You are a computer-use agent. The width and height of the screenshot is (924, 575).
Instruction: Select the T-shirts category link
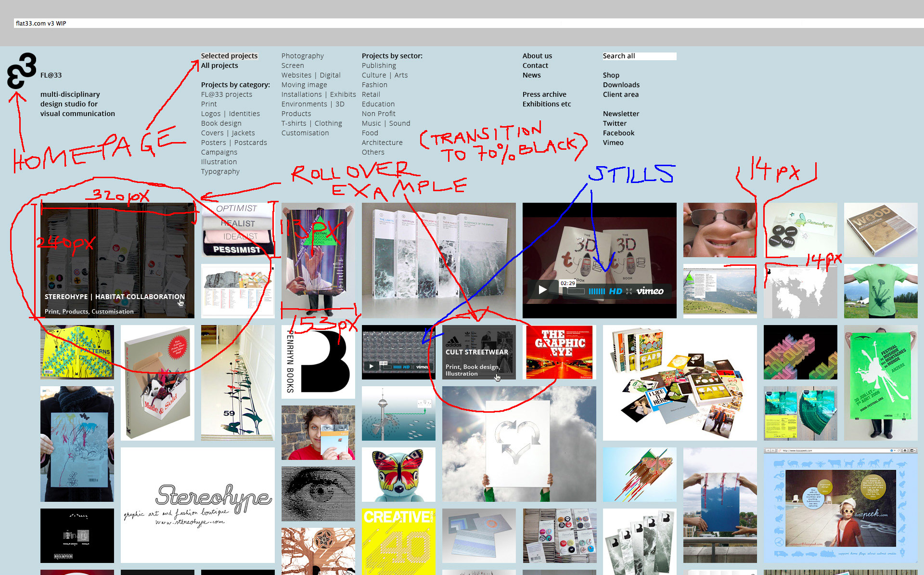[294, 123]
